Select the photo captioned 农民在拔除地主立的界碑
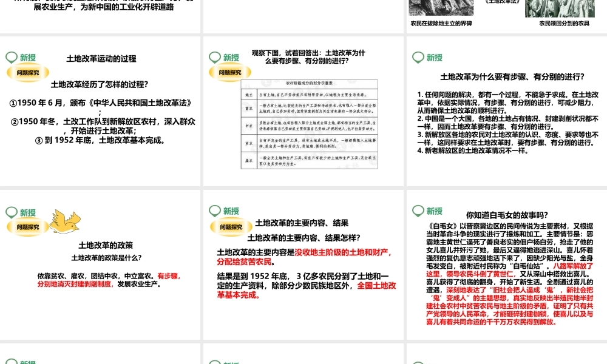607x364 pixels. click(441, 8)
